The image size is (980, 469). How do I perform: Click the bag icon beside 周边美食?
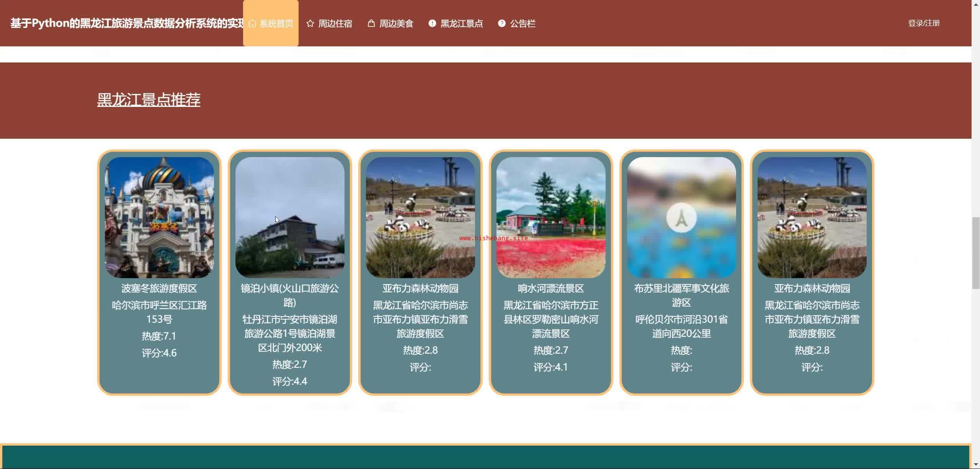371,23
